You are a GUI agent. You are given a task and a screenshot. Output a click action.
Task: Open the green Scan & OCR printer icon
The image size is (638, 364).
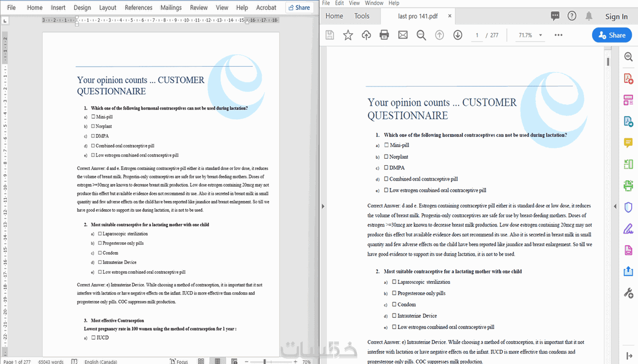[628, 185]
